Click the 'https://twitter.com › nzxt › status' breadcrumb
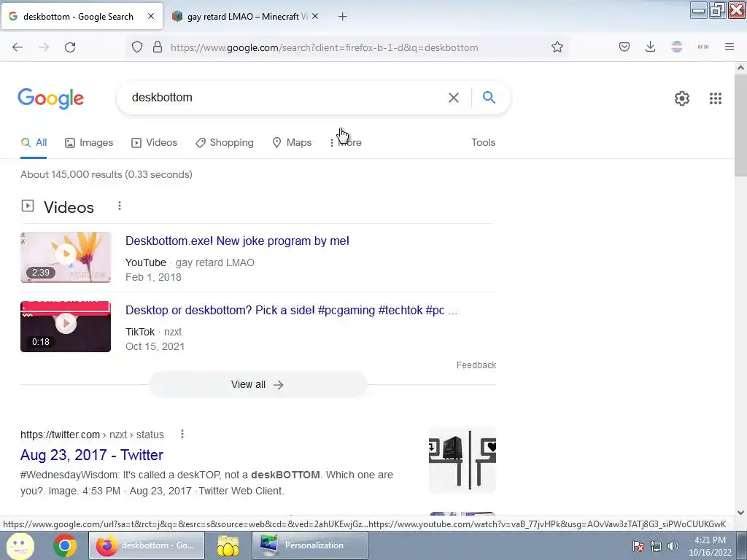 pos(92,435)
